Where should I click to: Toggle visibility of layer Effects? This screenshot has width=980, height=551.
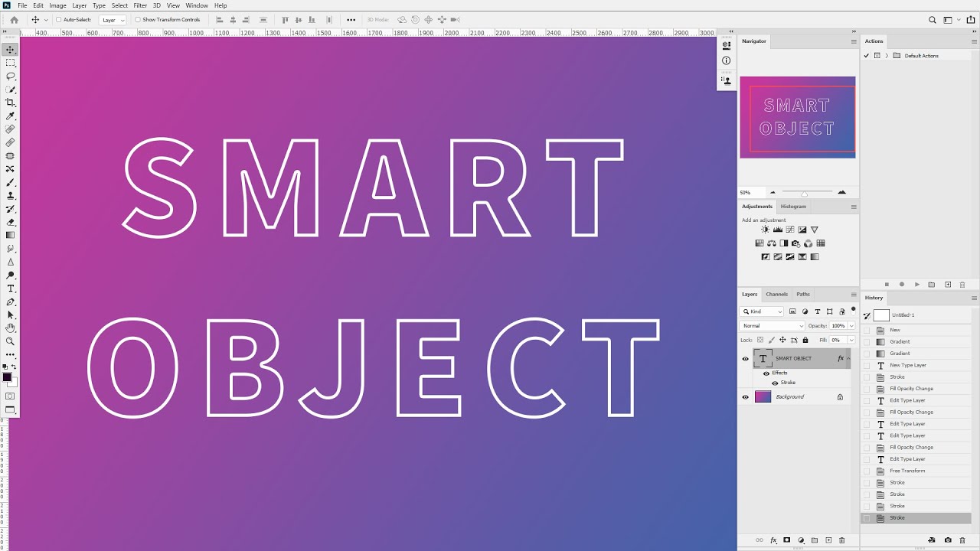point(766,373)
